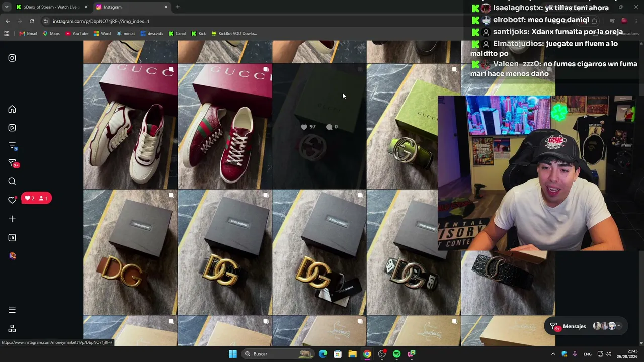644x362 pixels.
Task: Switch to the xDanx_of Stream Kick tab
Action: (x=50, y=7)
